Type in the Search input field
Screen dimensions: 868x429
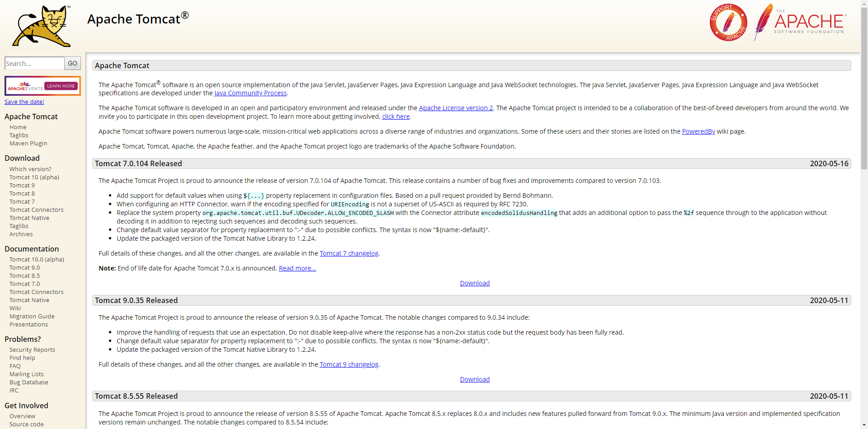click(34, 64)
